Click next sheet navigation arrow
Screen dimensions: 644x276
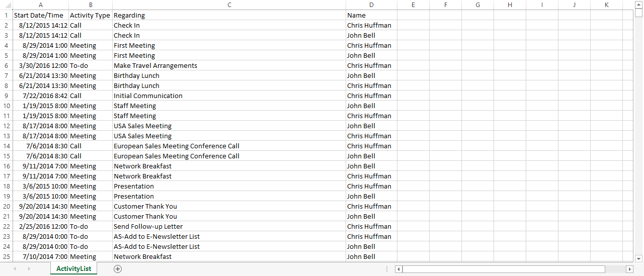(29, 269)
